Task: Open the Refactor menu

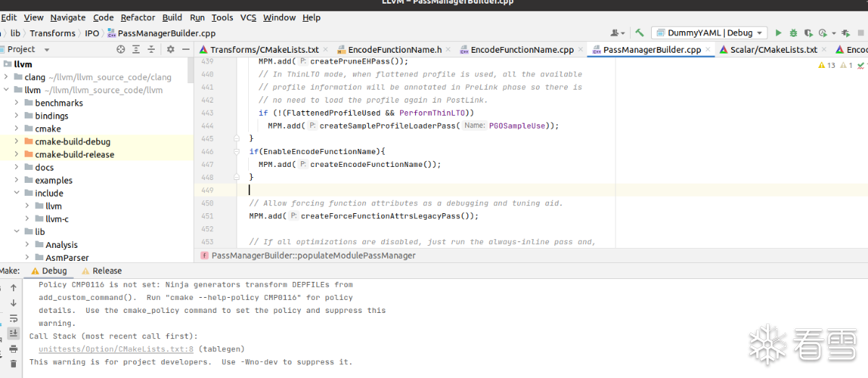Action: [137, 17]
